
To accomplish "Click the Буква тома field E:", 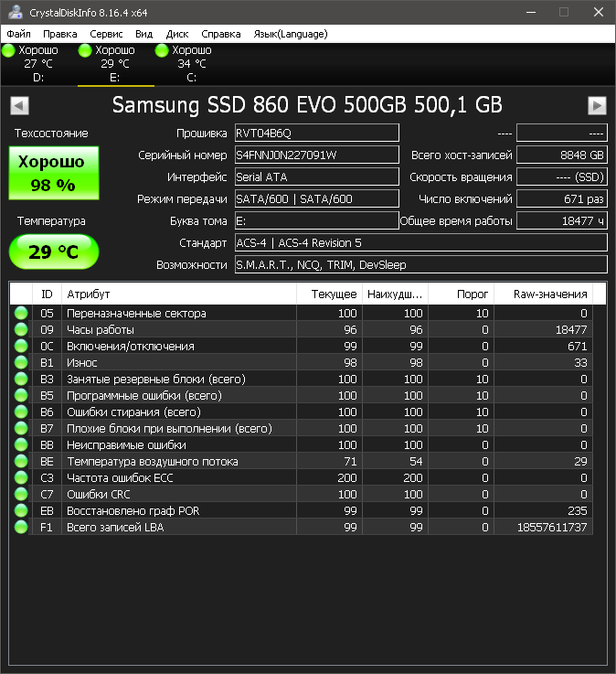I will pos(317,220).
